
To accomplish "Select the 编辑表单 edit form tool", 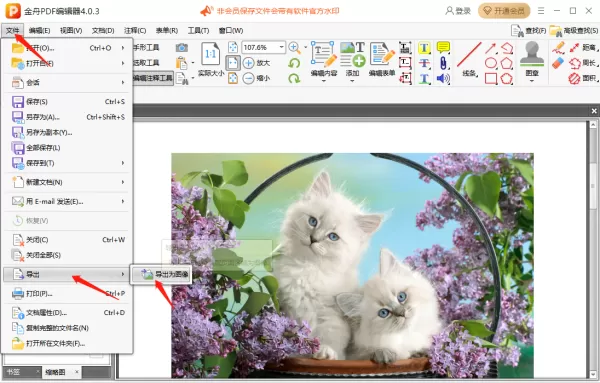I will 382,60.
